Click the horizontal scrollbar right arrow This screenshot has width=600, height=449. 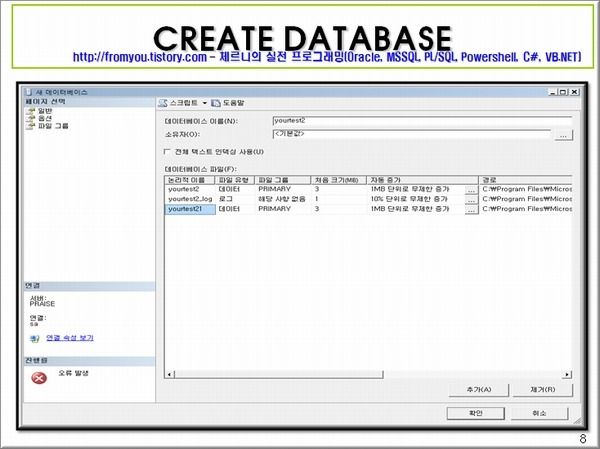567,374
